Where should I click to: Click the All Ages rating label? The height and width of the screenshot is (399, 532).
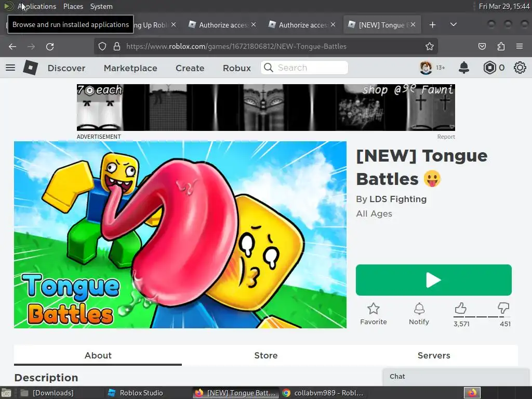(374, 214)
